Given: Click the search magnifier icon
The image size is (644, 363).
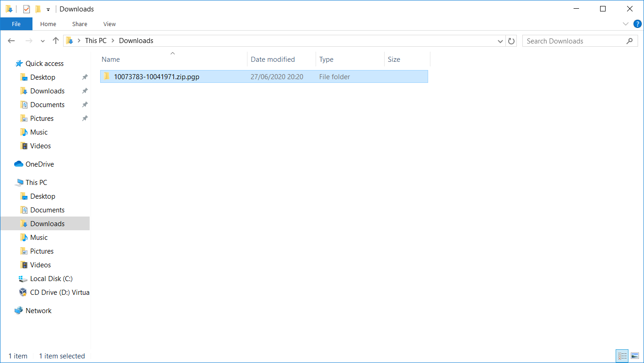Looking at the screenshot, I should click(x=630, y=41).
